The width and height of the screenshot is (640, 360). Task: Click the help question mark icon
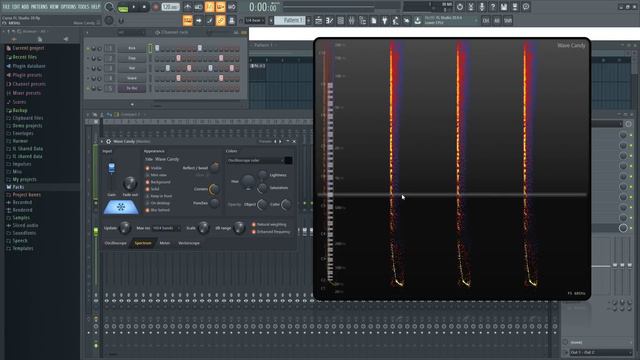point(493,7)
